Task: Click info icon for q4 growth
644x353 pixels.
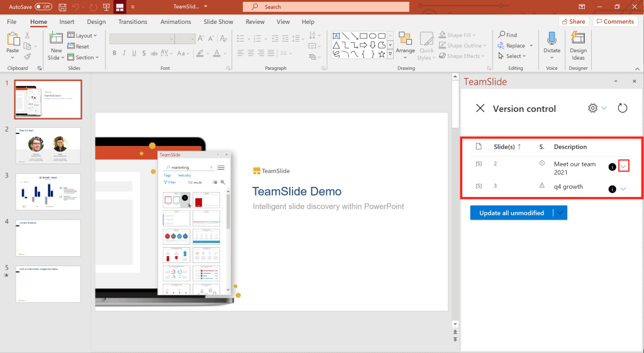Action: [612, 189]
